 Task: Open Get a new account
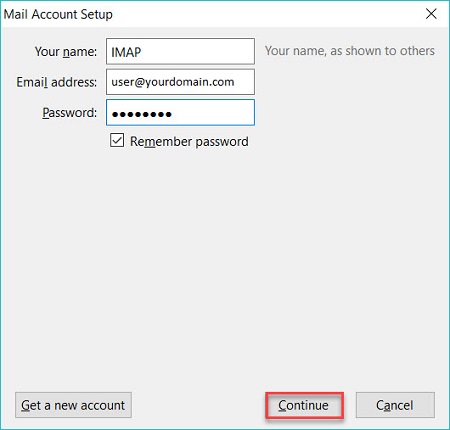(x=73, y=405)
